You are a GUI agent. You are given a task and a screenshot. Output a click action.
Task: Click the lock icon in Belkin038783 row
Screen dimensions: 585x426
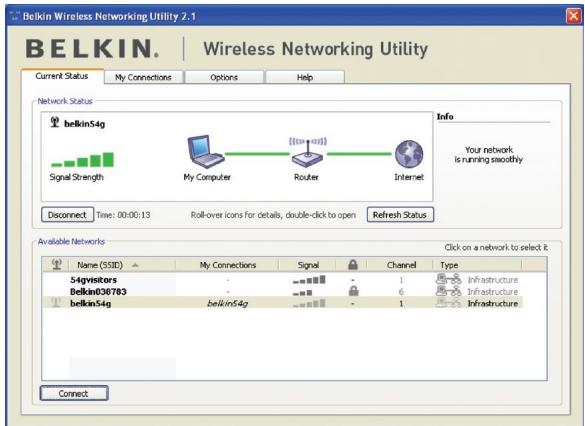click(x=353, y=291)
